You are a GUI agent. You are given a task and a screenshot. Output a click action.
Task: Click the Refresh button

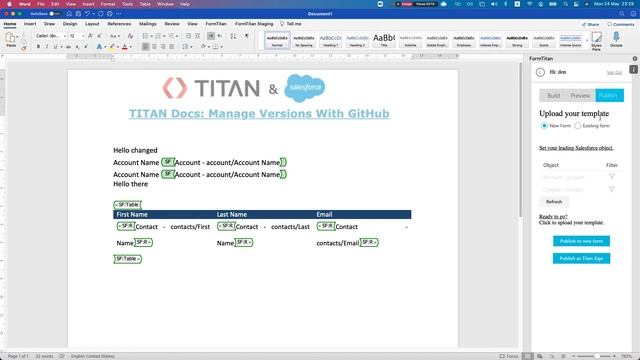(554, 202)
